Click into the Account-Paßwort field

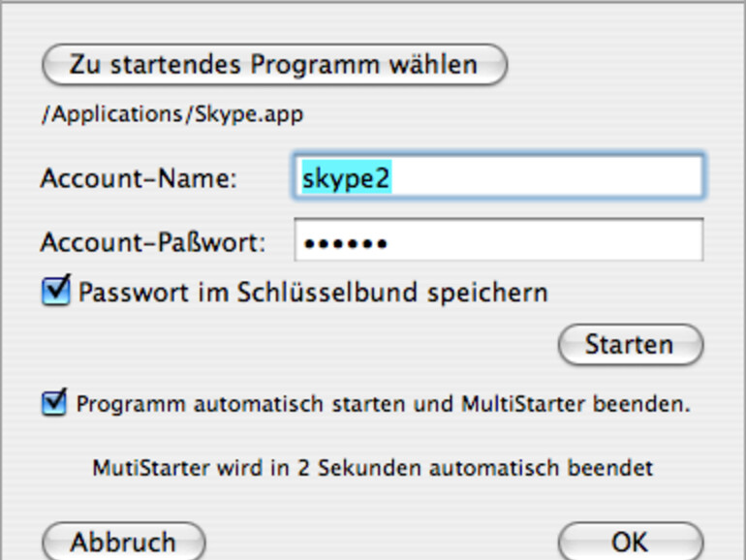click(499, 241)
